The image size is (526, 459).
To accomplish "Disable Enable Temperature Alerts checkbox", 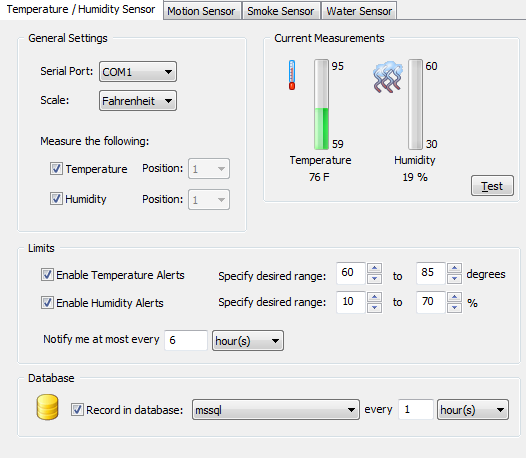I will pos(47,274).
